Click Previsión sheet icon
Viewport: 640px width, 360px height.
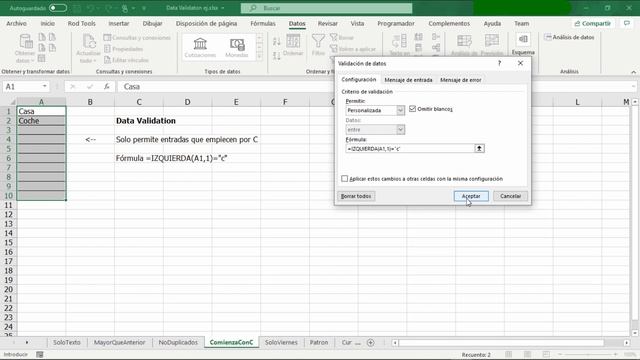492,45
